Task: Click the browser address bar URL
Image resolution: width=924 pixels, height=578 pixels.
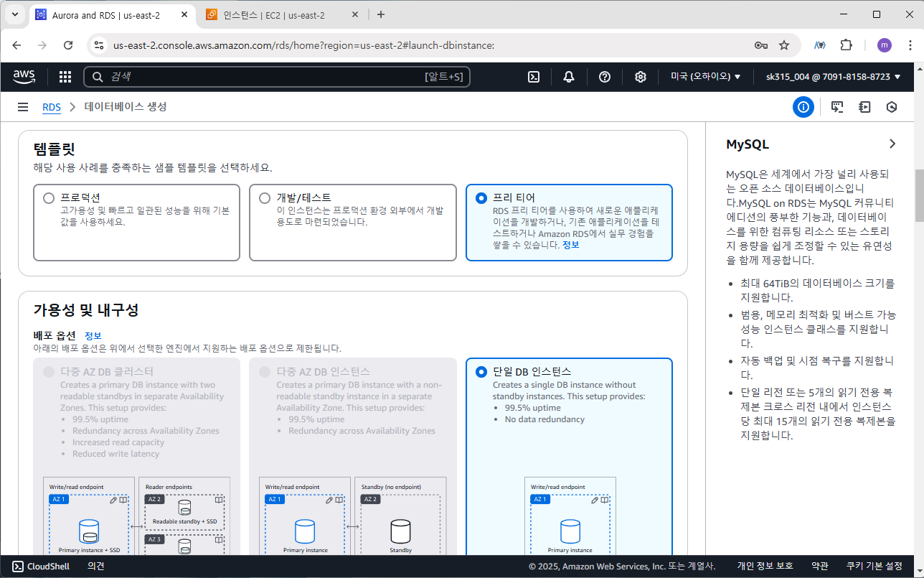Action: click(303, 45)
